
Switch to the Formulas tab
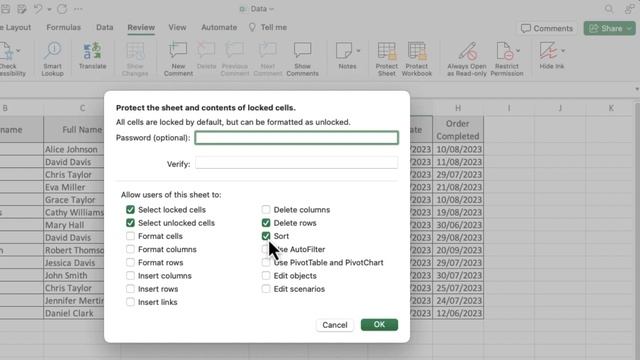63,27
